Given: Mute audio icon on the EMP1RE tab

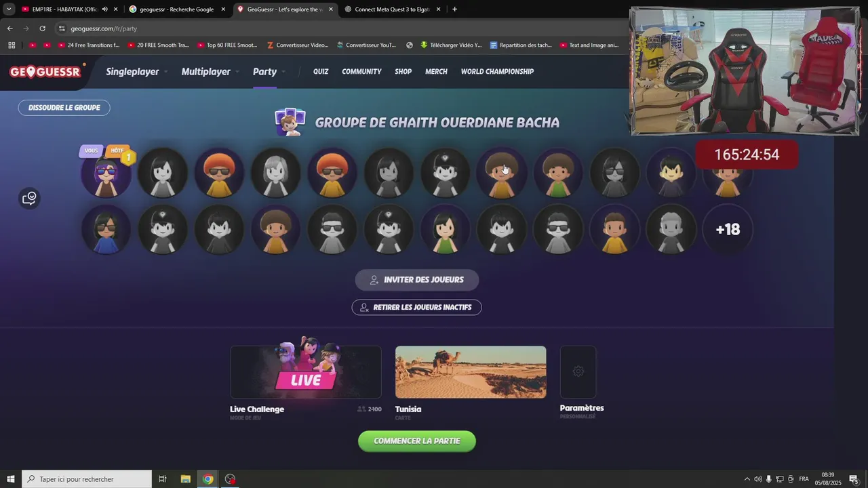Looking at the screenshot, I should 104,9.
